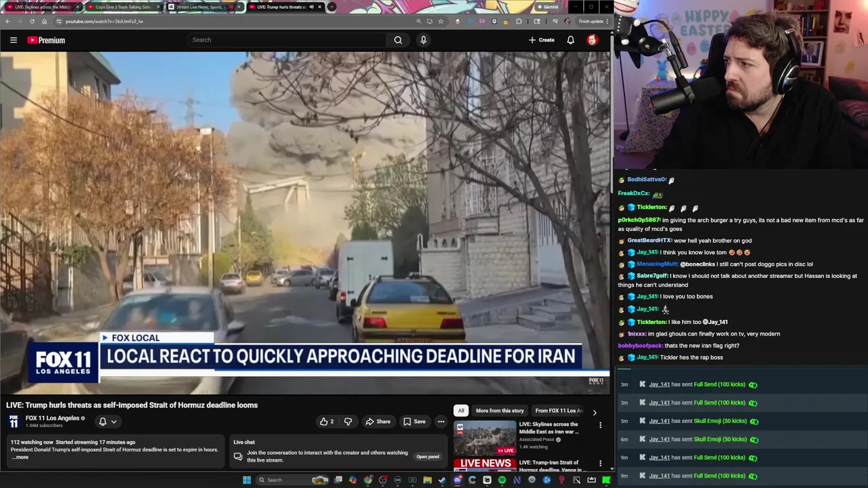The height and width of the screenshot is (488, 868).
Task: Go back in browser history
Action: [7, 21]
